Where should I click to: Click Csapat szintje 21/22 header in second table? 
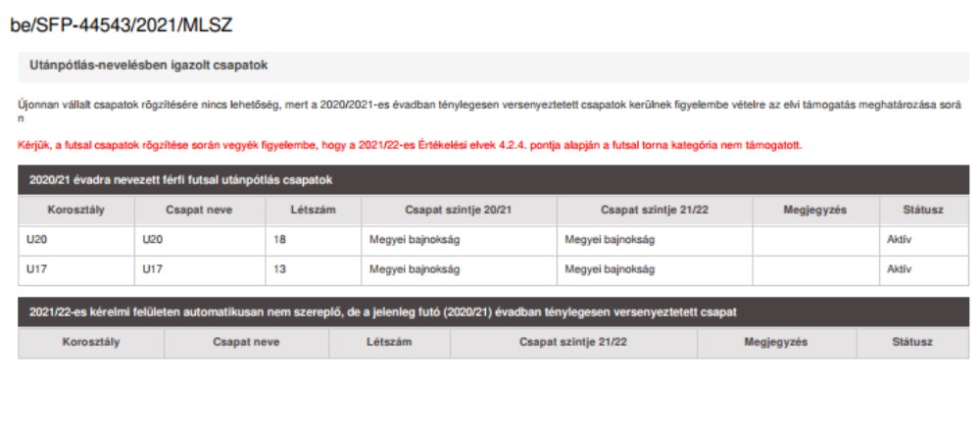coord(573,342)
